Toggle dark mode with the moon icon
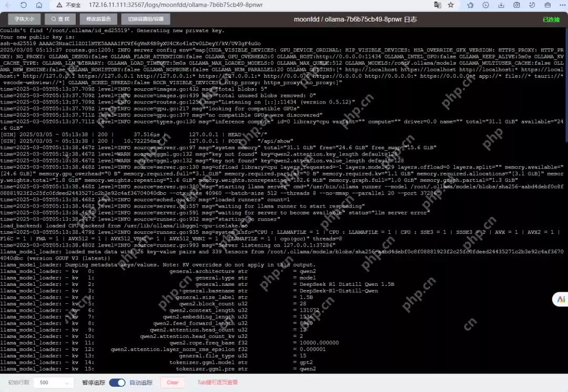The image size is (568, 392). (532, 5)
